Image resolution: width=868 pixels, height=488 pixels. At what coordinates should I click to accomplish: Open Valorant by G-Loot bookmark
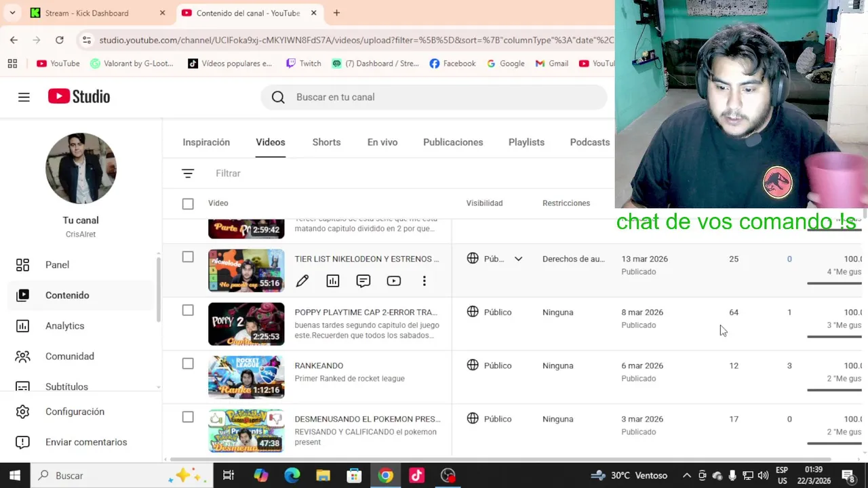point(132,63)
